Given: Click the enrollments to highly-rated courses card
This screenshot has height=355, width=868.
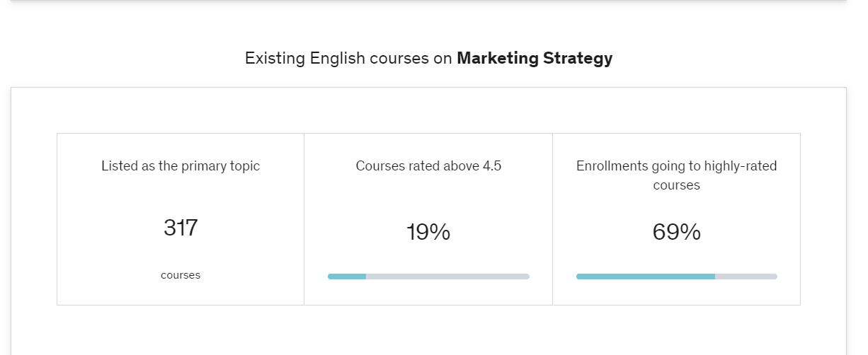Looking at the screenshot, I should 677,219.
